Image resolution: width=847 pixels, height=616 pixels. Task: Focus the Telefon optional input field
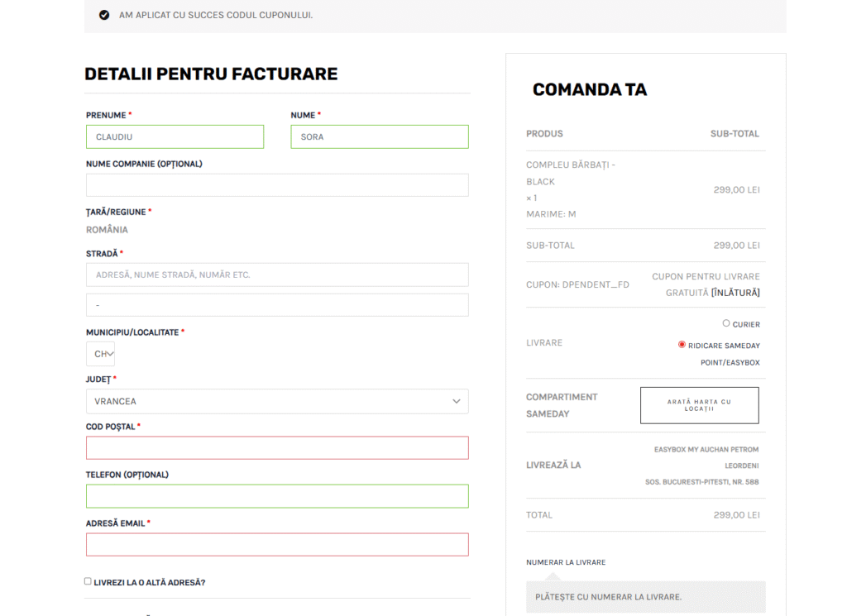point(276,496)
